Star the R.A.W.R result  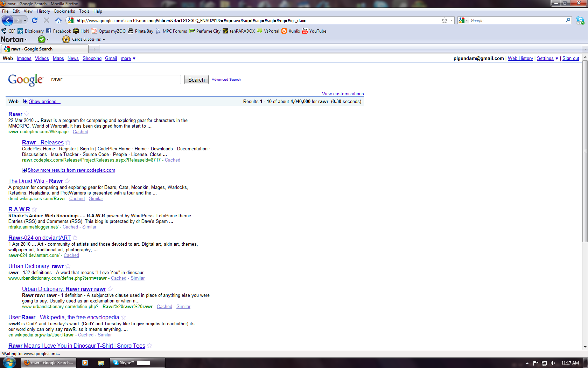coord(34,209)
